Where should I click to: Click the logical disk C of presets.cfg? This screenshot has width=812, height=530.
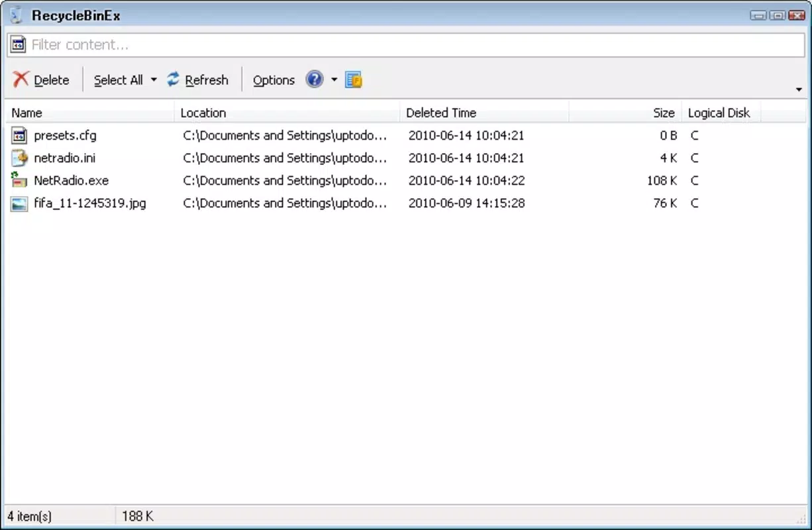click(695, 135)
